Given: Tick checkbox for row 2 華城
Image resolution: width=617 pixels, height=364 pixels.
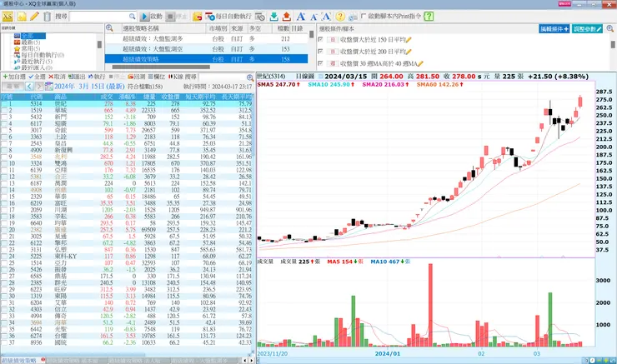Looking at the screenshot, I should point(4,111).
